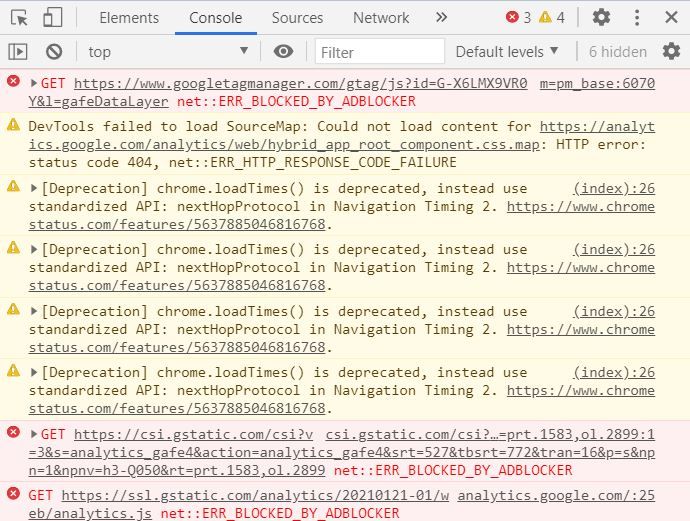
Task: Open the analytics.google.com/:25 source link
Action: click(x=556, y=495)
